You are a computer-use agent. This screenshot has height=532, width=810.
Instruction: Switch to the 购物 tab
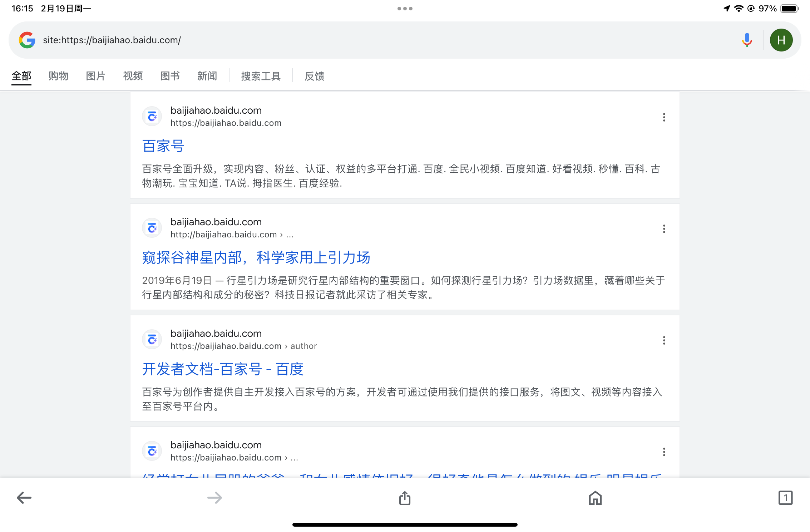point(59,76)
